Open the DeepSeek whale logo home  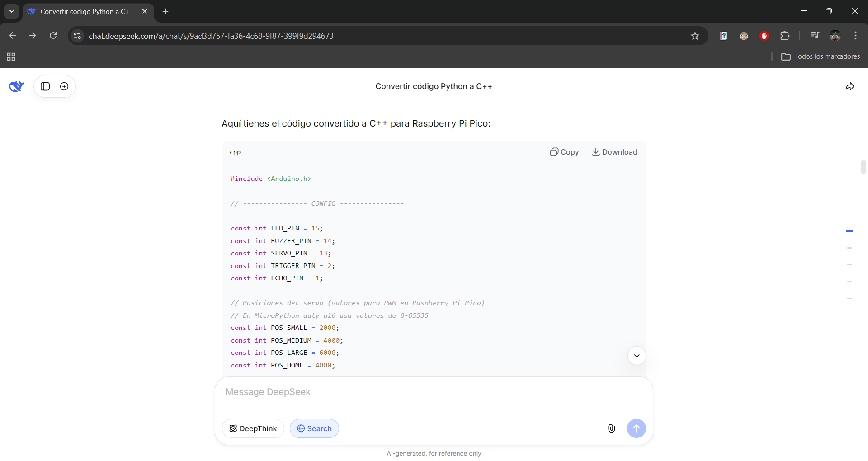click(16, 86)
